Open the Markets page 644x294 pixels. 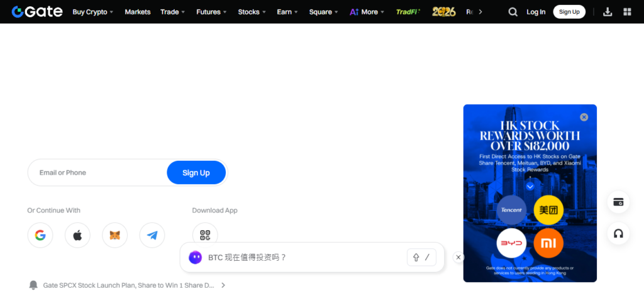(x=138, y=12)
